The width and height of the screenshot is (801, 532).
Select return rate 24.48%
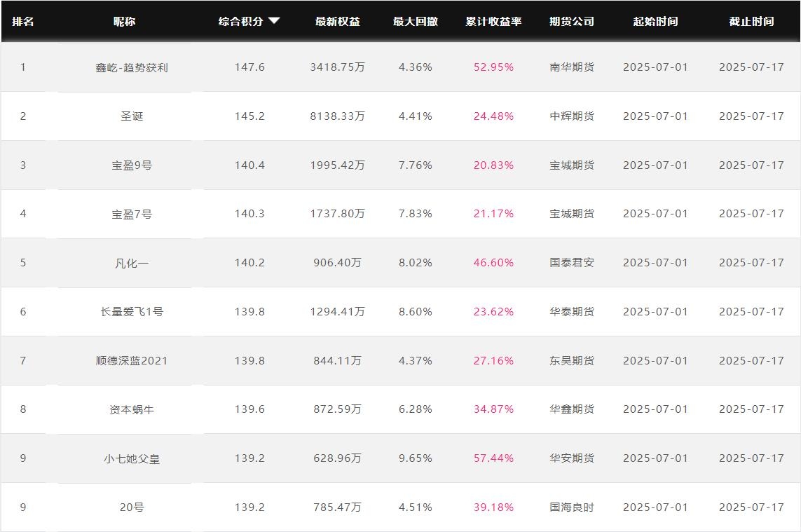493,116
